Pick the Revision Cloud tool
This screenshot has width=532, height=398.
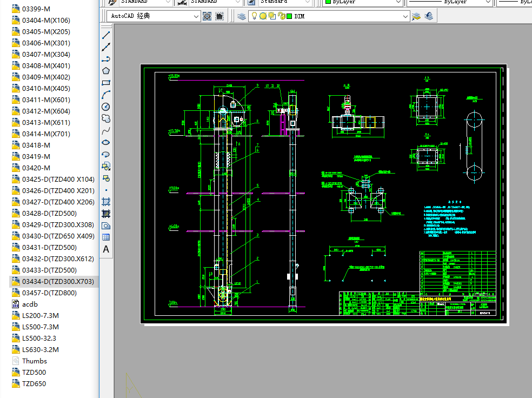[106, 118]
